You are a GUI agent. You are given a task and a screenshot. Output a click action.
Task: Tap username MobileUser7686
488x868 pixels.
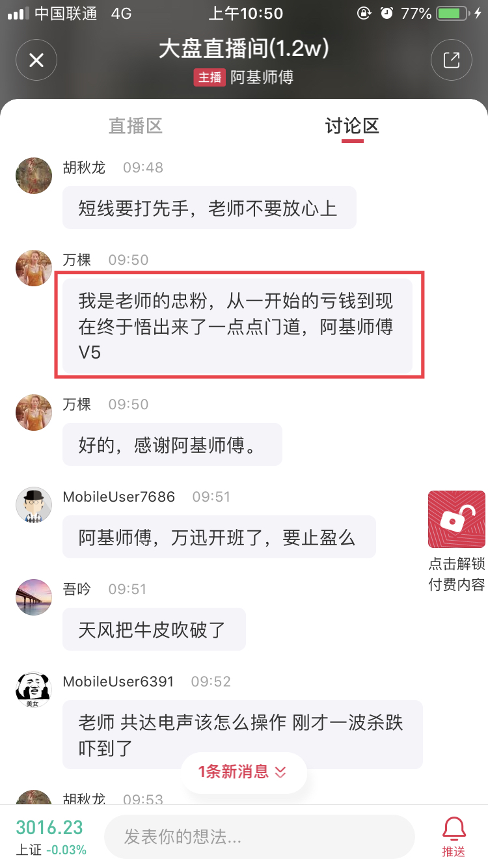pyautogui.click(x=119, y=496)
